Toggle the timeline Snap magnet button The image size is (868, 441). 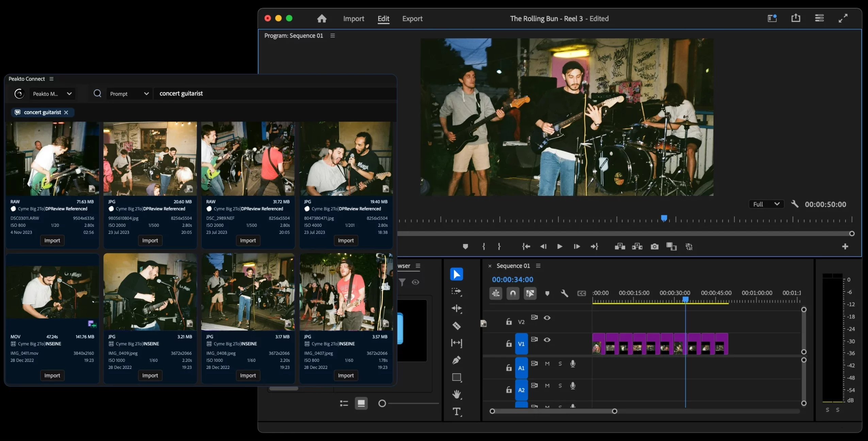(513, 293)
